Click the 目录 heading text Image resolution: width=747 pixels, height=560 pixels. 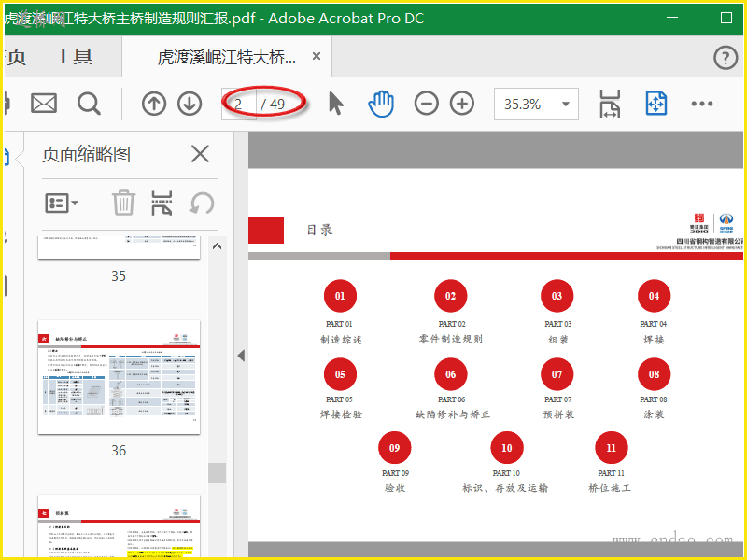tap(319, 230)
